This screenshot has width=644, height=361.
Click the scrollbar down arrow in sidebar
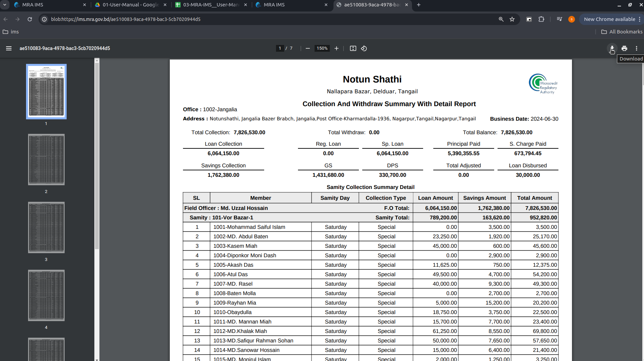click(97, 359)
